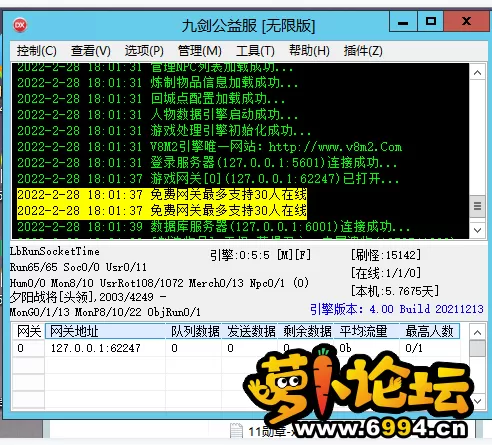
Task: Click the [刷怪:15142] status text
Action: [x=386, y=255]
